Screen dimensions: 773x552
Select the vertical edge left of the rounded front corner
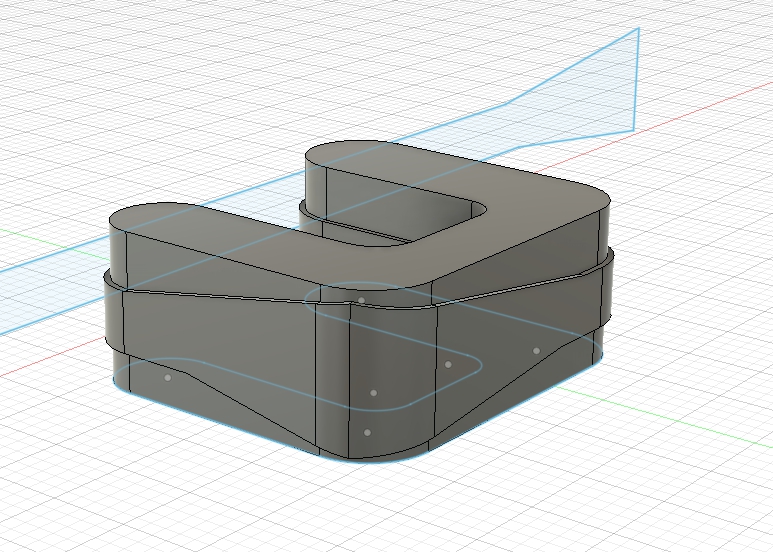[316, 380]
